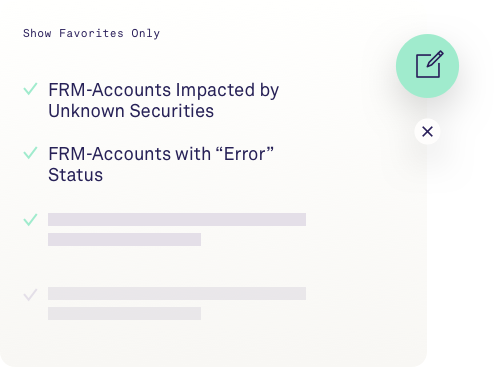Enable the faded fourth item checkmark
494x367 pixels.
tap(30, 295)
